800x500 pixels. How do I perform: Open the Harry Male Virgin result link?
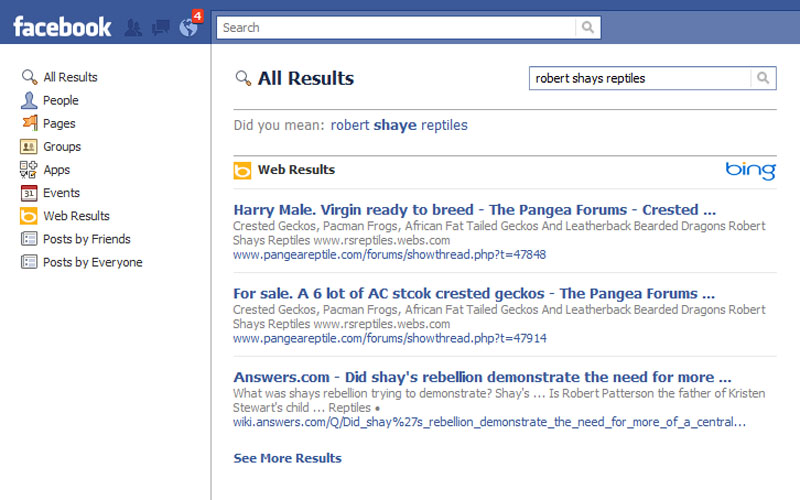pyautogui.click(x=474, y=210)
